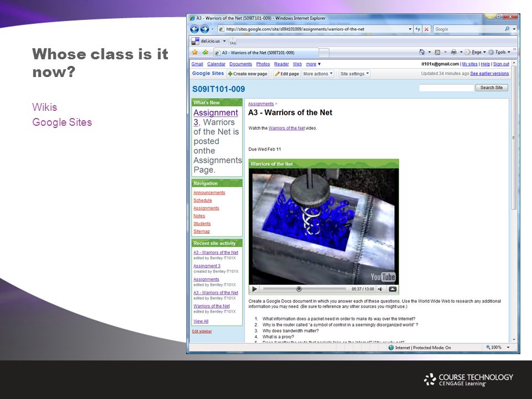Click the Google search box in toolbar
The width and height of the screenshot is (532, 399).
coord(468,29)
